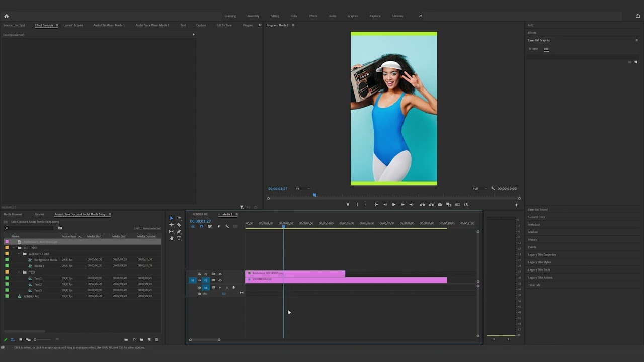
Task: Open timeline display settings wrench
Action: 227,226
